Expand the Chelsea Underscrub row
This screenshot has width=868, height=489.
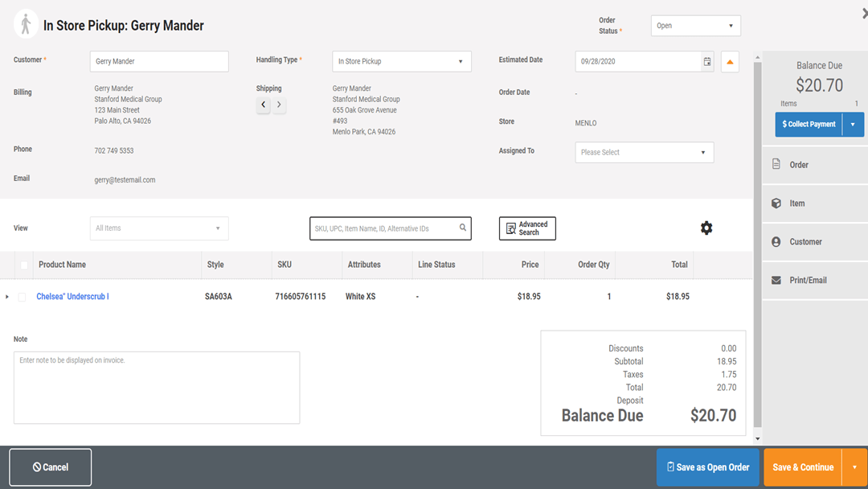[6, 297]
